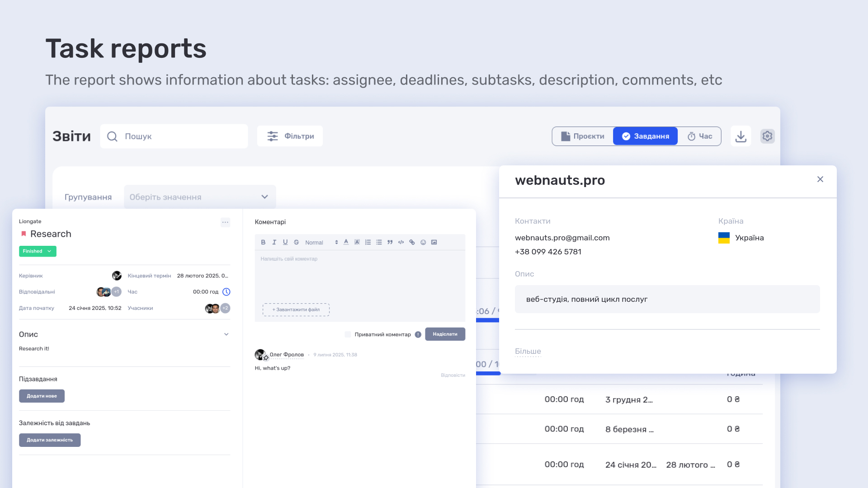The height and width of the screenshot is (488, 868).
Task: Open the Normal text style dropdown
Action: (x=321, y=243)
